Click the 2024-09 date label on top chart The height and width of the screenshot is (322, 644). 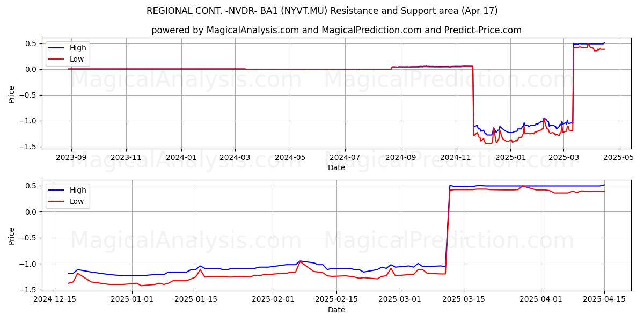click(400, 157)
